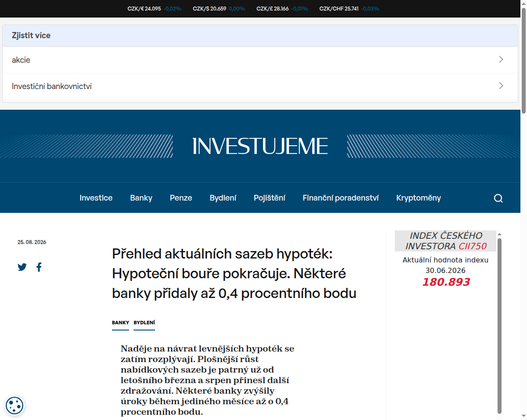Click the index date 30.06.2026
527x420 pixels.
(445, 270)
